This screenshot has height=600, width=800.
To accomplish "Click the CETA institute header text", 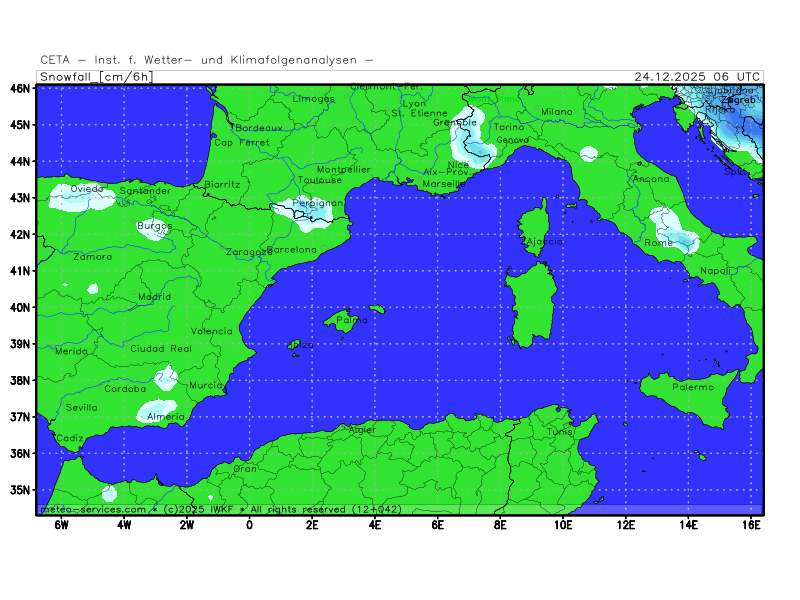I will (x=207, y=60).
